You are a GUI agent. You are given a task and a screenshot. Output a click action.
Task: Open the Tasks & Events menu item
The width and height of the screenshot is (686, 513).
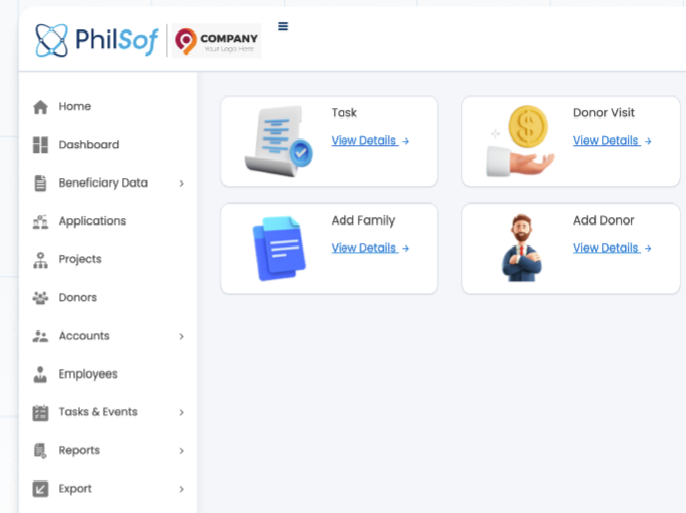pyautogui.click(x=98, y=412)
